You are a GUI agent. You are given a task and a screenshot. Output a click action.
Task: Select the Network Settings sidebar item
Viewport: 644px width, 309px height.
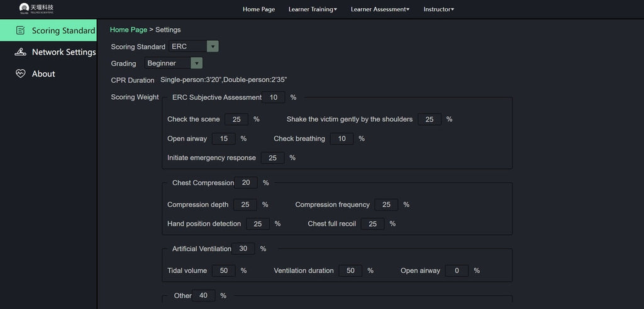click(x=64, y=52)
